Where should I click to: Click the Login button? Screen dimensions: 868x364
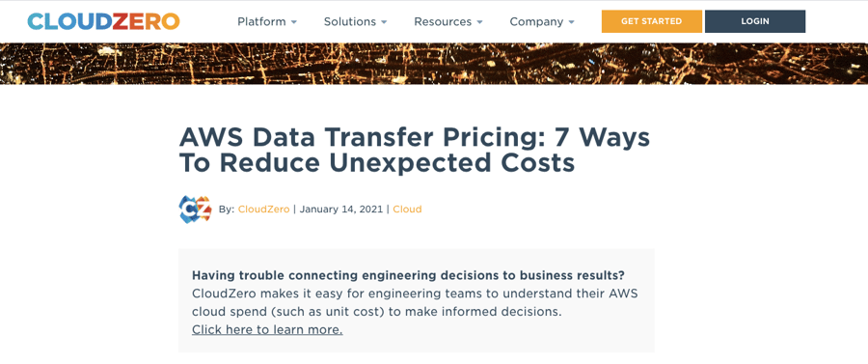755,21
